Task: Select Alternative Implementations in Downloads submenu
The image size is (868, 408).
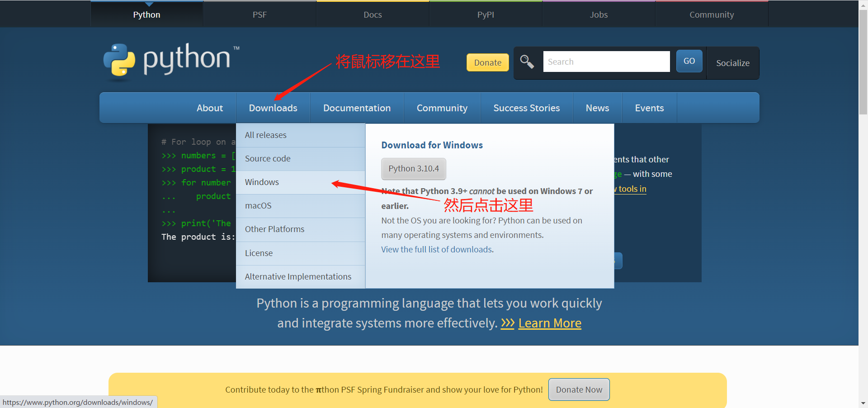Action: point(301,277)
